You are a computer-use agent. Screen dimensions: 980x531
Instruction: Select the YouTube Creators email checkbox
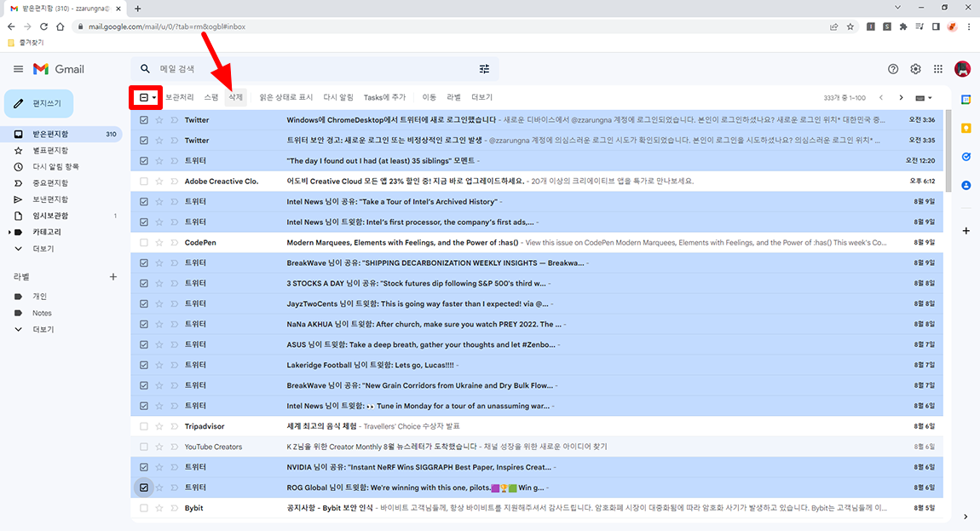coord(144,447)
